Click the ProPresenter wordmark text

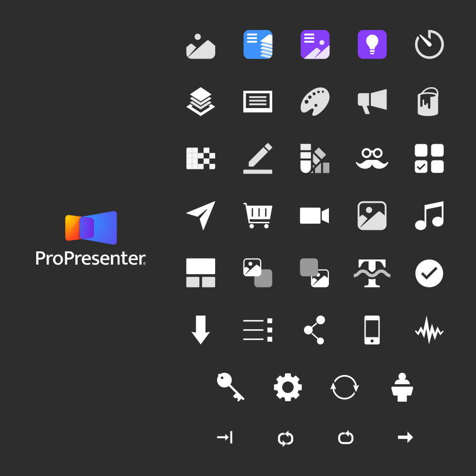point(90,258)
